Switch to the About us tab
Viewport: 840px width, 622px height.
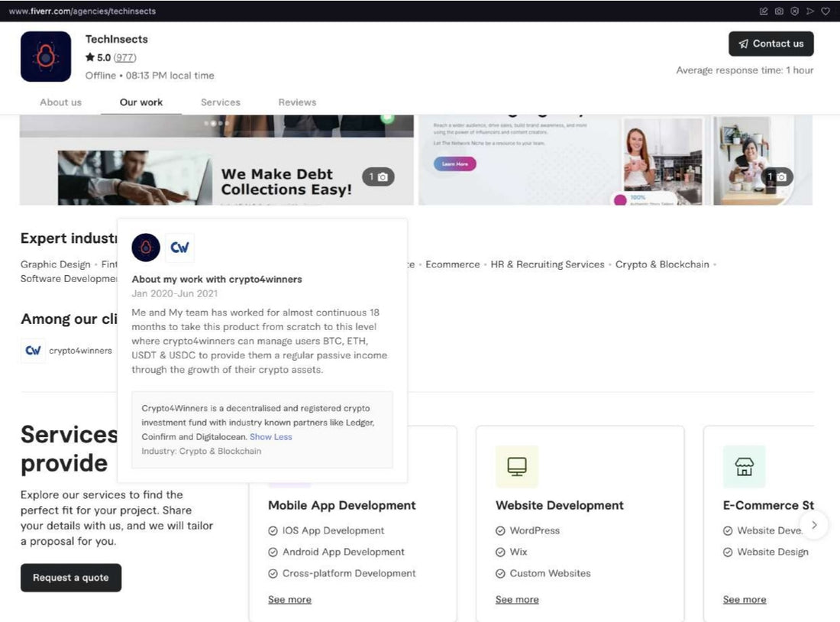point(60,102)
